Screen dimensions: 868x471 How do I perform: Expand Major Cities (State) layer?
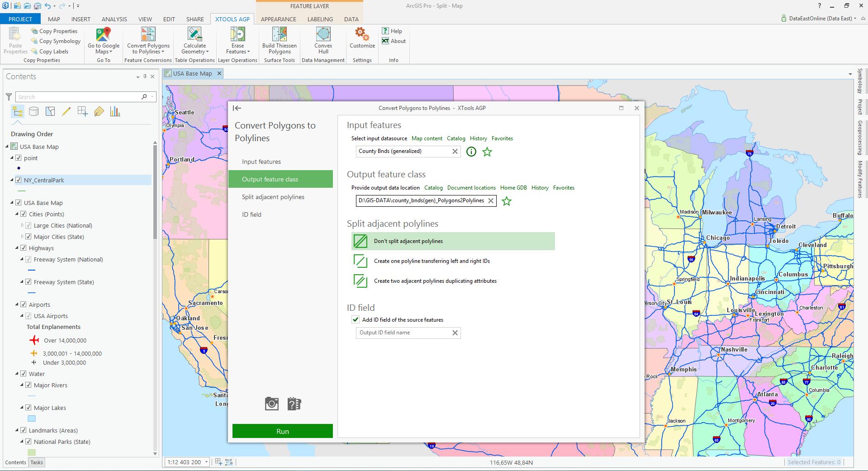coord(22,237)
